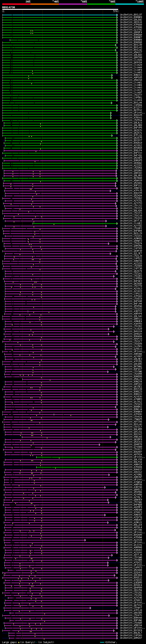
Task: Click the UniRef100_B9HER8 label
Action: tap(131, 376)
